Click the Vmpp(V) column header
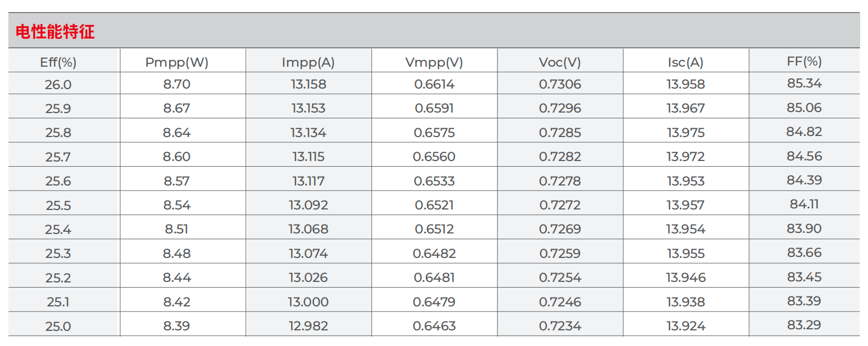This screenshot has height=346, width=868. click(434, 63)
